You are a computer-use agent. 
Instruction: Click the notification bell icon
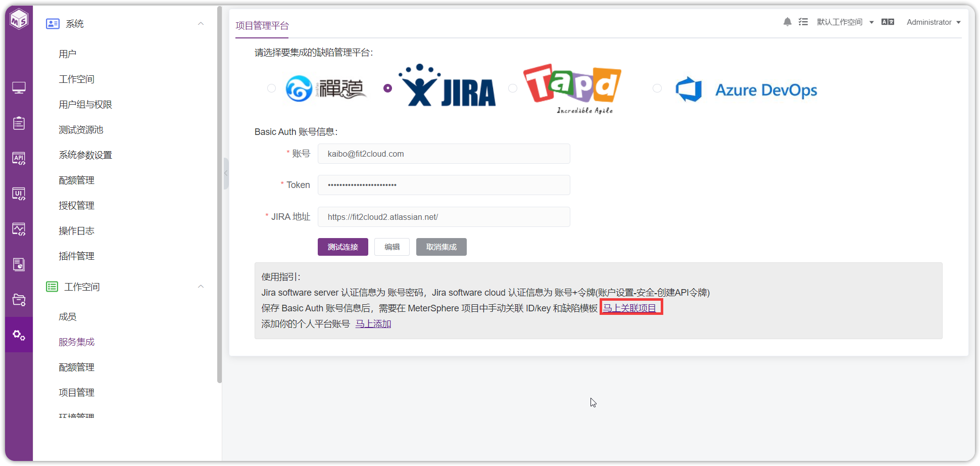(x=787, y=22)
